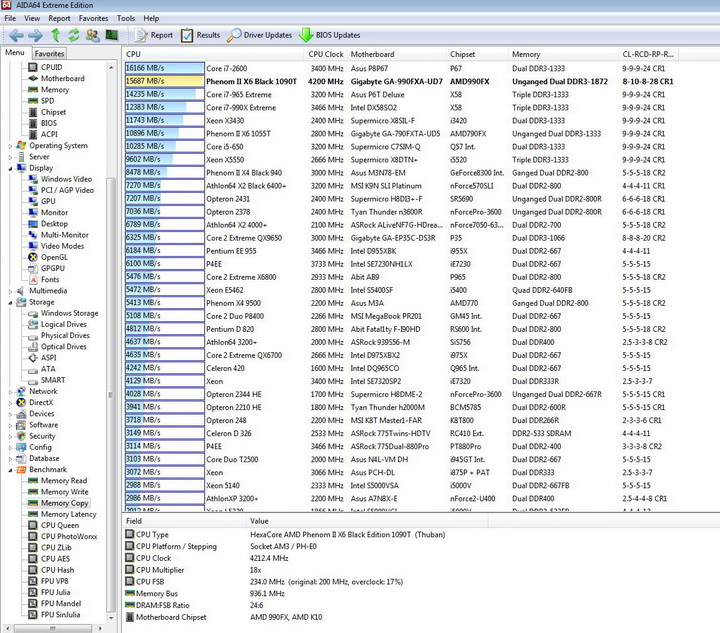Select the SPD item in the tree
720x633 pixels.
pyautogui.click(x=47, y=101)
